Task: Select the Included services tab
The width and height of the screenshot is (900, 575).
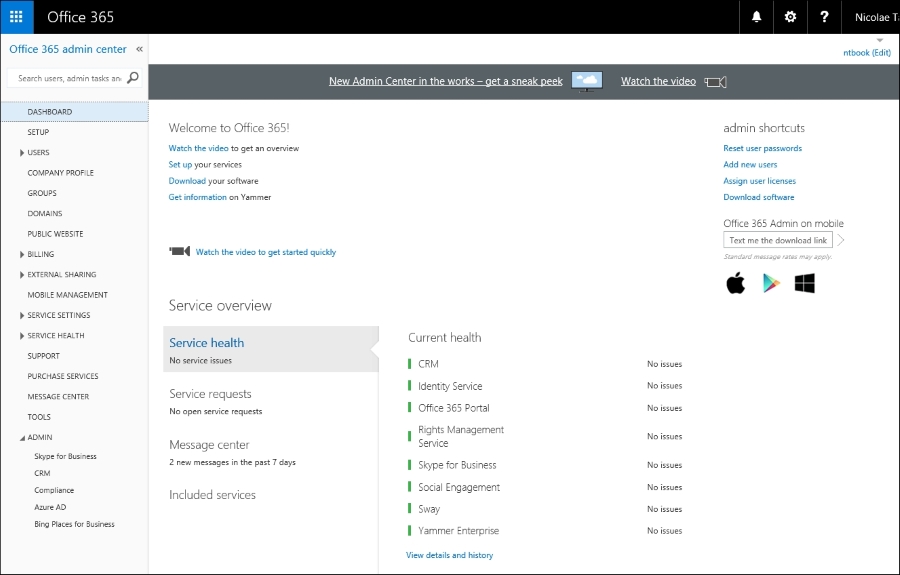Action: click(212, 495)
